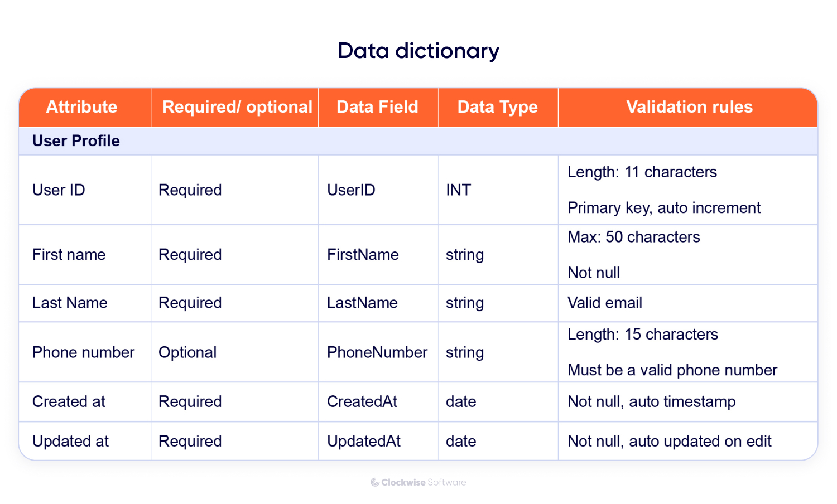837x504 pixels.
Task: Select the Required/ optional column header
Action: (237, 107)
